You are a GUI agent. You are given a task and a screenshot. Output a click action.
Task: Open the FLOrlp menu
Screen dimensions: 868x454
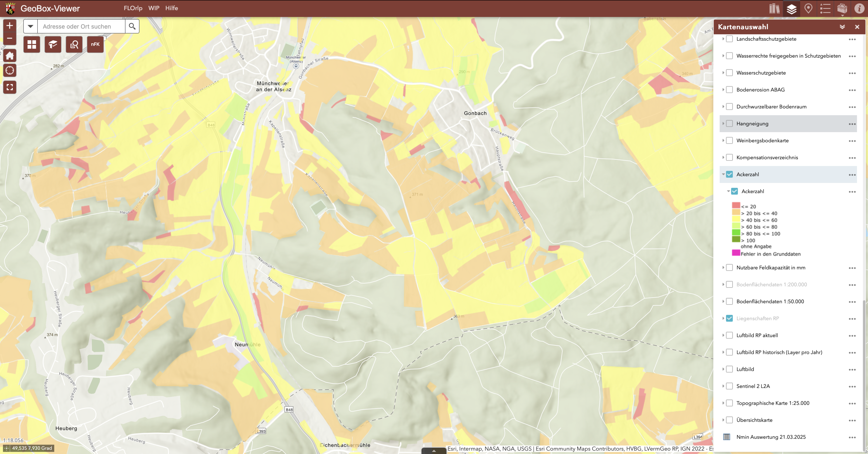[x=133, y=8]
